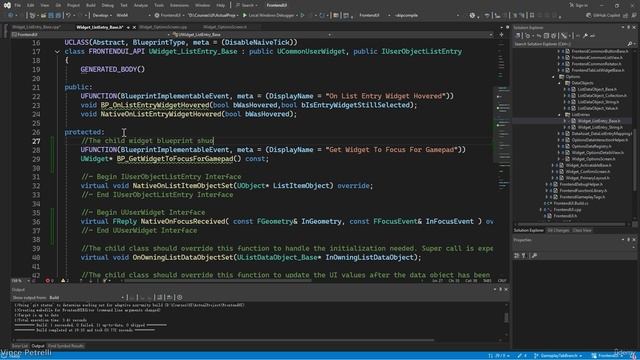Select FrontendDebugHelper.h file
Viewport: 640px width, 360px height.
(x=582, y=184)
